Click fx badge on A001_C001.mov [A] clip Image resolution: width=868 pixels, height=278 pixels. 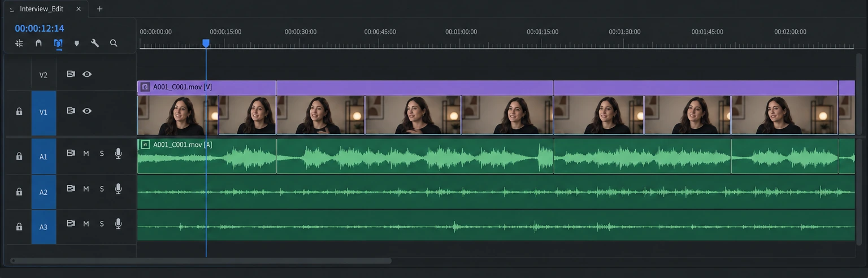click(145, 145)
